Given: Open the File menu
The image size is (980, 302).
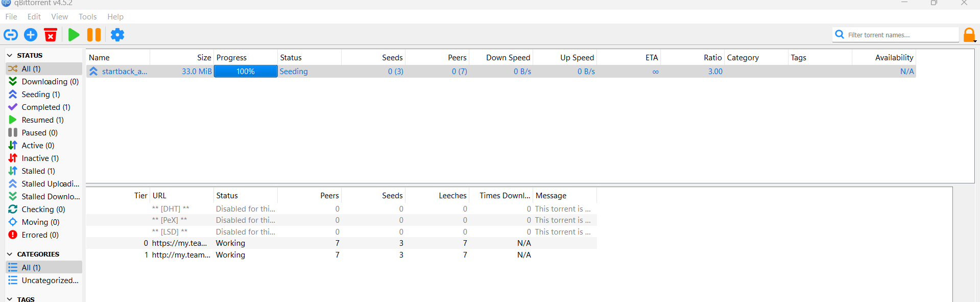Looking at the screenshot, I should click(11, 17).
